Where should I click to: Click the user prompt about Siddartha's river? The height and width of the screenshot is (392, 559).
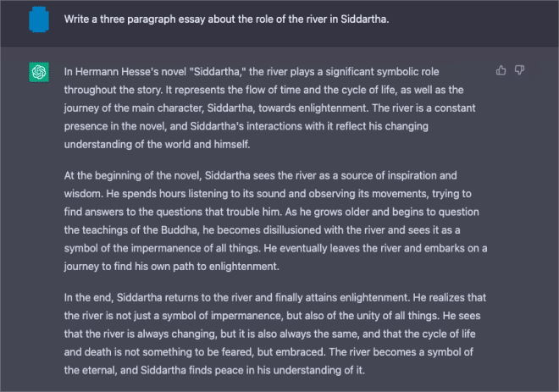click(226, 19)
